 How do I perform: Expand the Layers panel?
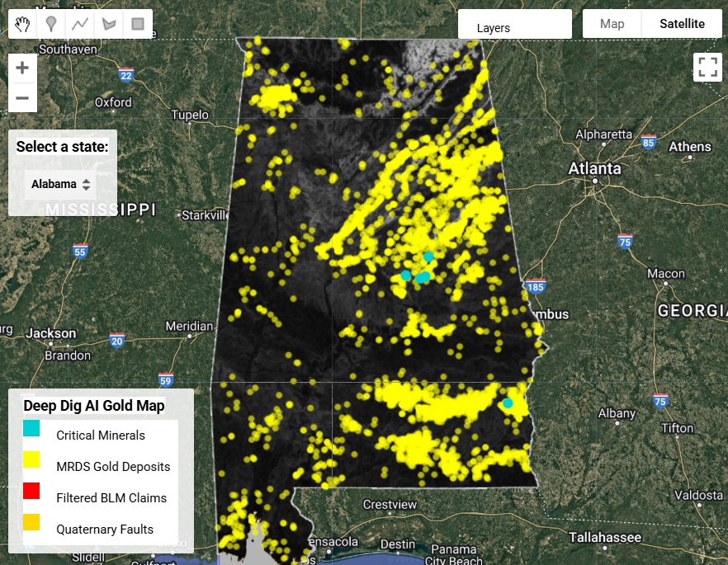pos(514,26)
